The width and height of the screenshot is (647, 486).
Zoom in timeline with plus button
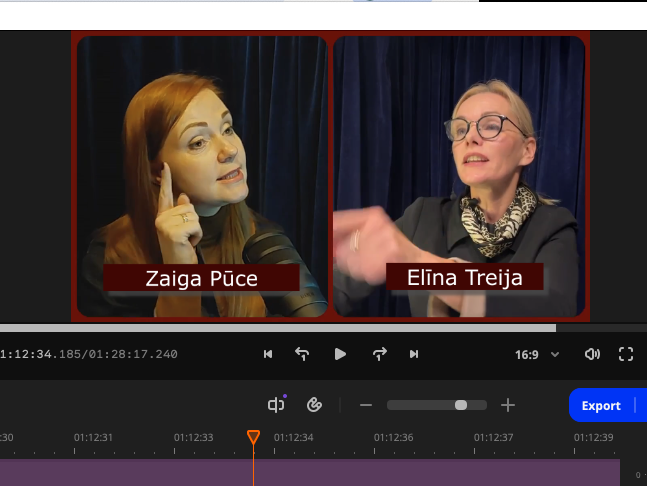pos(508,405)
